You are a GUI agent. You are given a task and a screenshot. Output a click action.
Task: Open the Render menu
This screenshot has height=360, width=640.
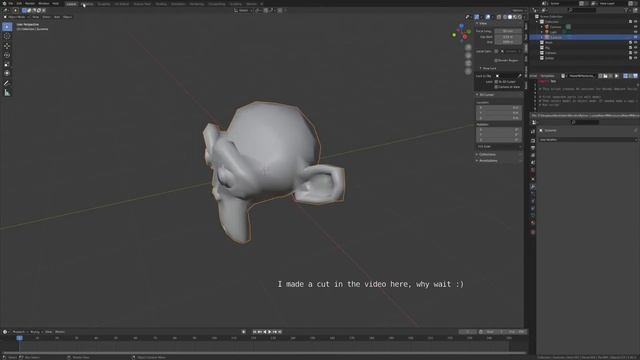[30, 3]
